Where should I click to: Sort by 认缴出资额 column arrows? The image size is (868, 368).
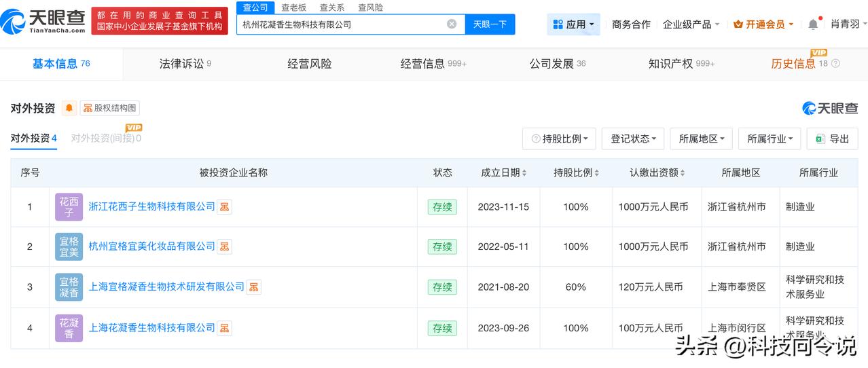[x=682, y=173]
